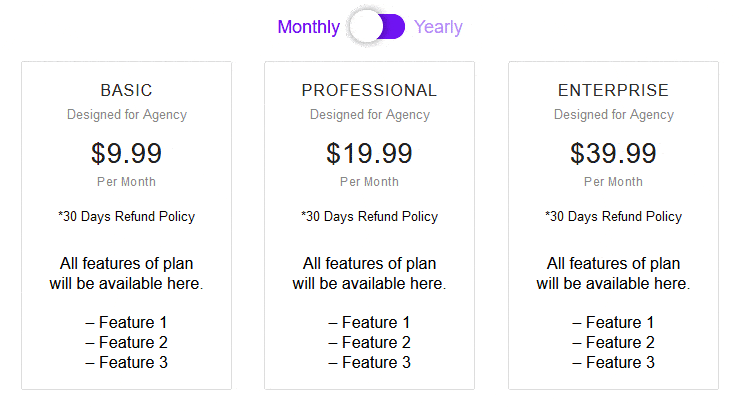Click the ENTERPRISE plan title
This screenshot has height=418, width=744.
(613, 90)
